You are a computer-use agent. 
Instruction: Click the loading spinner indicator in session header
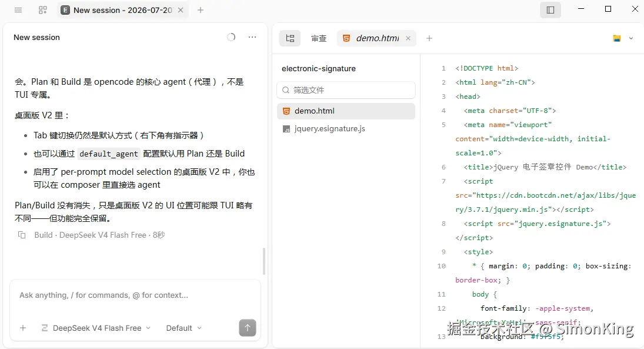pyautogui.click(x=231, y=37)
